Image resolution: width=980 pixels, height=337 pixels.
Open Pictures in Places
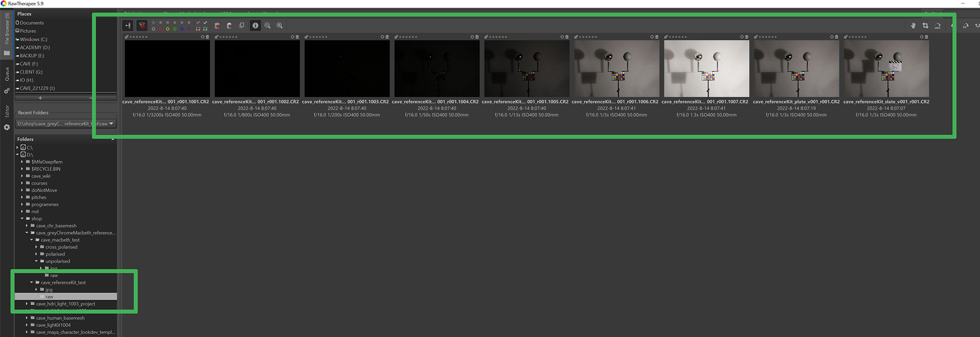coord(26,31)
